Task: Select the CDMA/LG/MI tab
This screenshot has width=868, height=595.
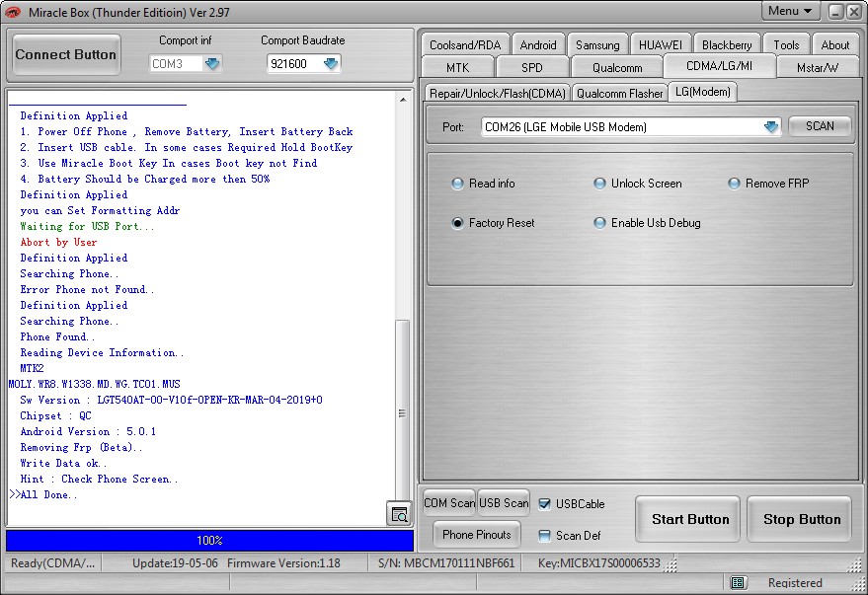Action: click(719, 66)
